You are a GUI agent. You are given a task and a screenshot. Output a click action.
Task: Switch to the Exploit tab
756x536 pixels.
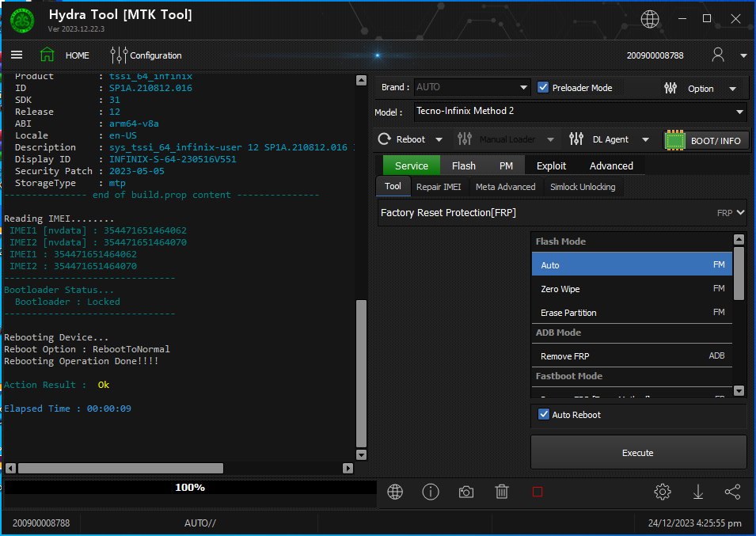coord(551,165)
